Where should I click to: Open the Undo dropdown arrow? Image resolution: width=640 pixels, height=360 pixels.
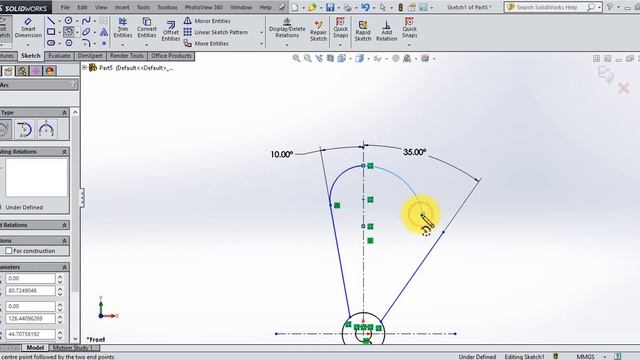pyautogui.click(x=373, y=8)
